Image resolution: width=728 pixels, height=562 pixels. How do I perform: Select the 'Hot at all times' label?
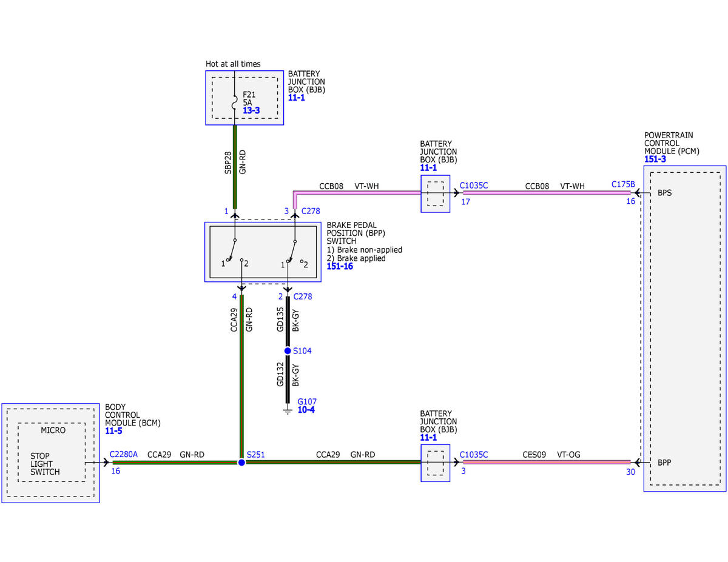pos(234,64)
